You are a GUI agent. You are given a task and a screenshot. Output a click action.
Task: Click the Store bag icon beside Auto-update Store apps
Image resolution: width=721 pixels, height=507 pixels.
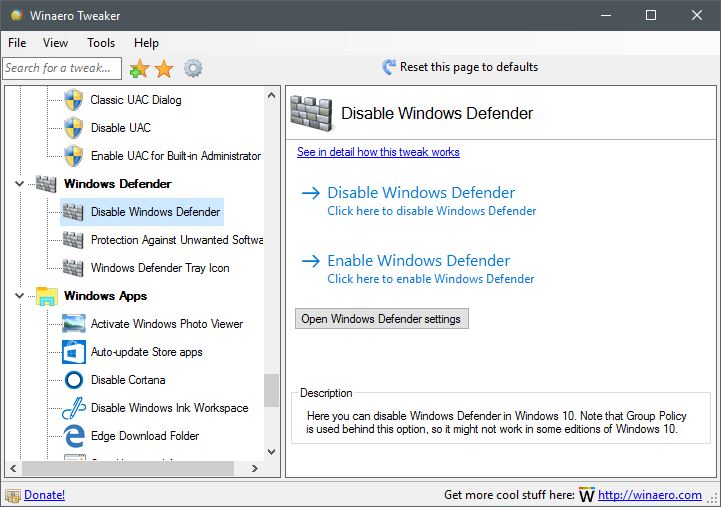[x=74, y=352]
